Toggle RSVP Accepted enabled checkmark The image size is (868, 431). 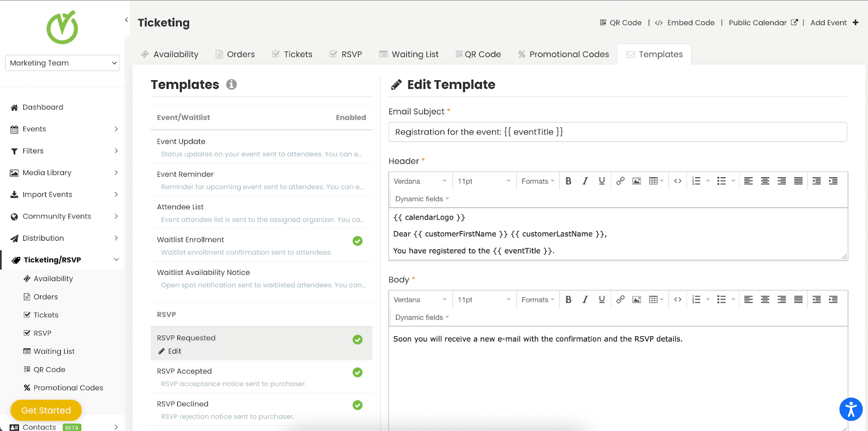(358, 372)
